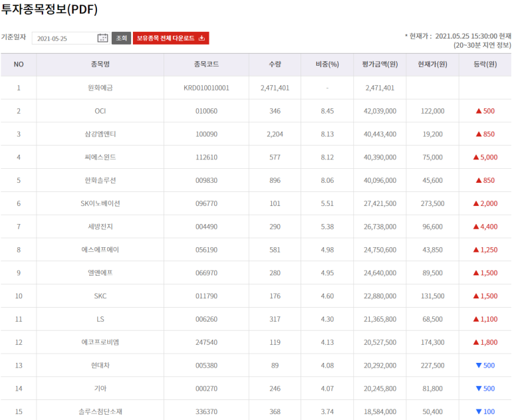
Task: Click the 현재가(원) column header
Action: coord(433,64)
